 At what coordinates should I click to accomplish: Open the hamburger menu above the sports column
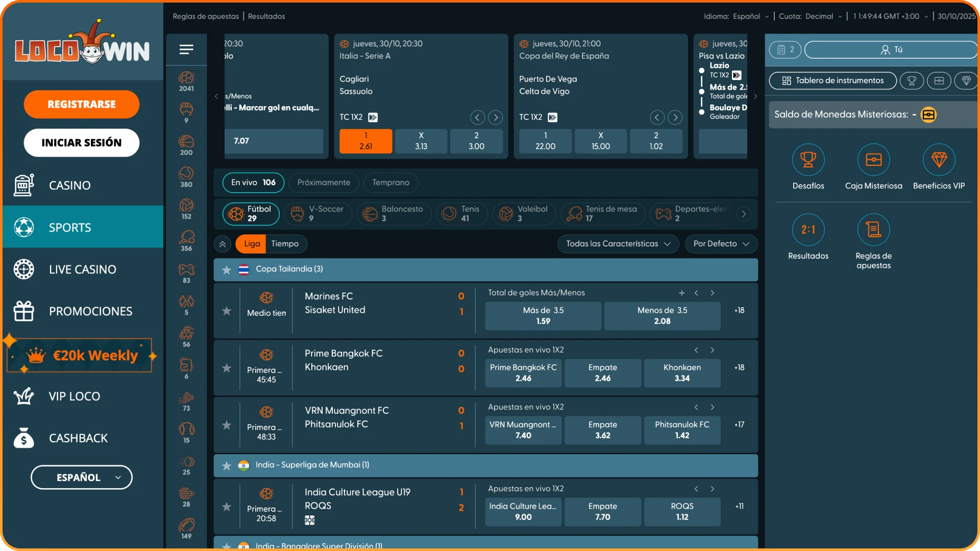point(186,49)
